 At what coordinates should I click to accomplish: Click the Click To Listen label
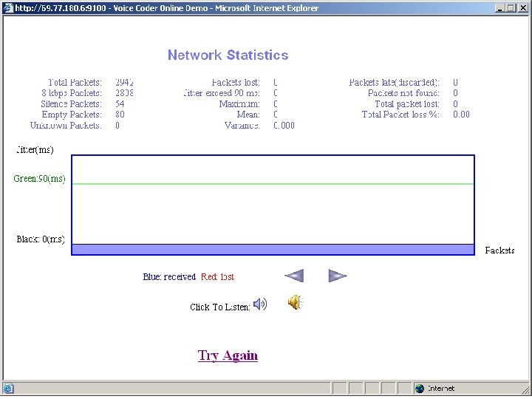point(220,307)
